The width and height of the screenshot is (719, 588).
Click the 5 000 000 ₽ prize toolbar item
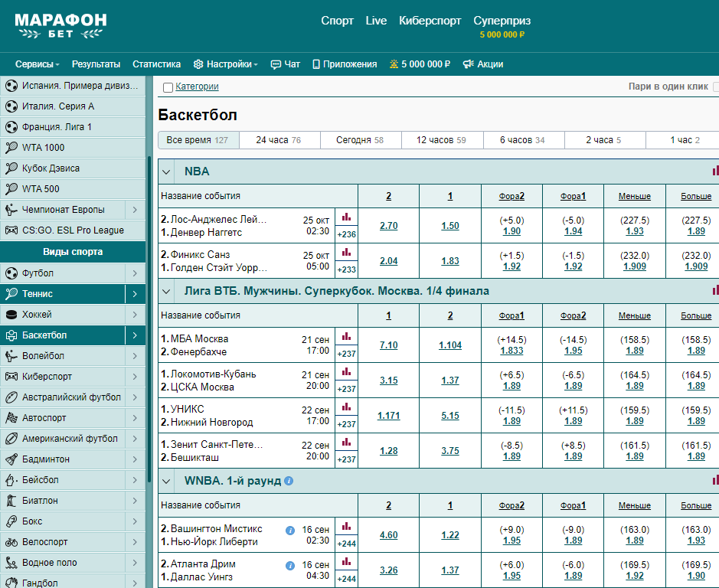(x=420, y=64)
